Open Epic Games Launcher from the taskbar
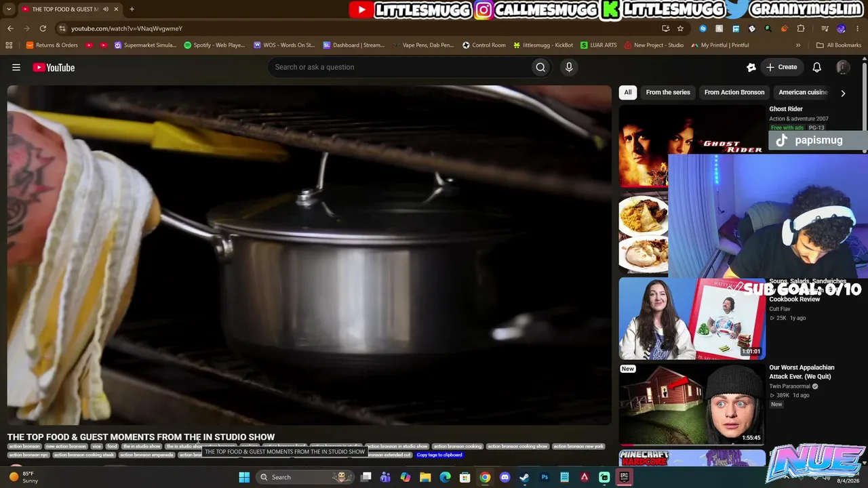868x488 pixels. [x=624, y=477]
